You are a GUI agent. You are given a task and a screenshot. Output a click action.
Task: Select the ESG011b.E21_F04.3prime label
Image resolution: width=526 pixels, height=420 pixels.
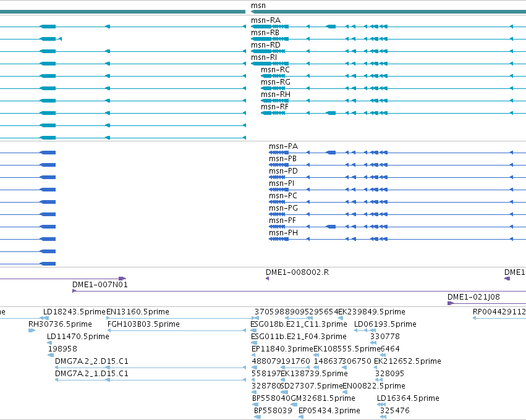[299, 337]
